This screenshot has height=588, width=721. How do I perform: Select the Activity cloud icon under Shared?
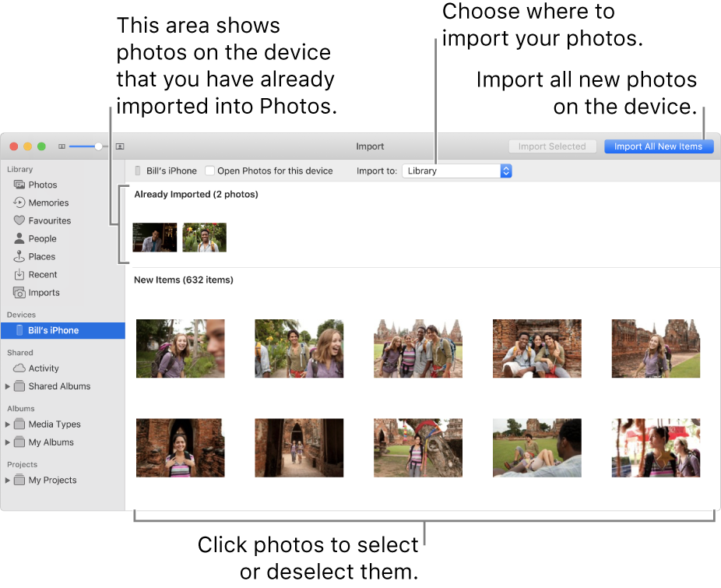(19, 368)
